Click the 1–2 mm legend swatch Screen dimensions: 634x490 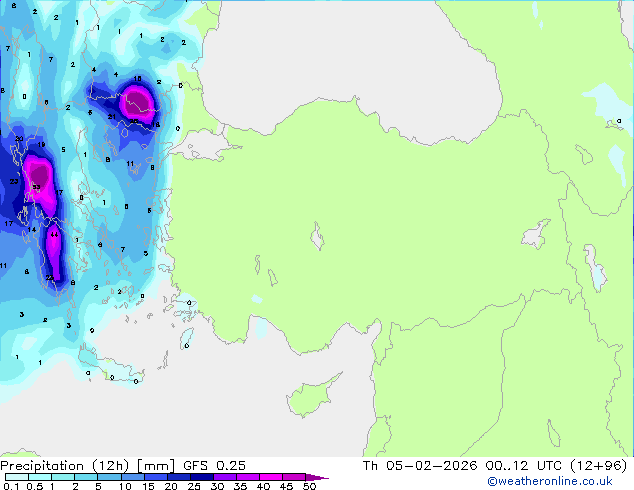click(x=63, y=477)
